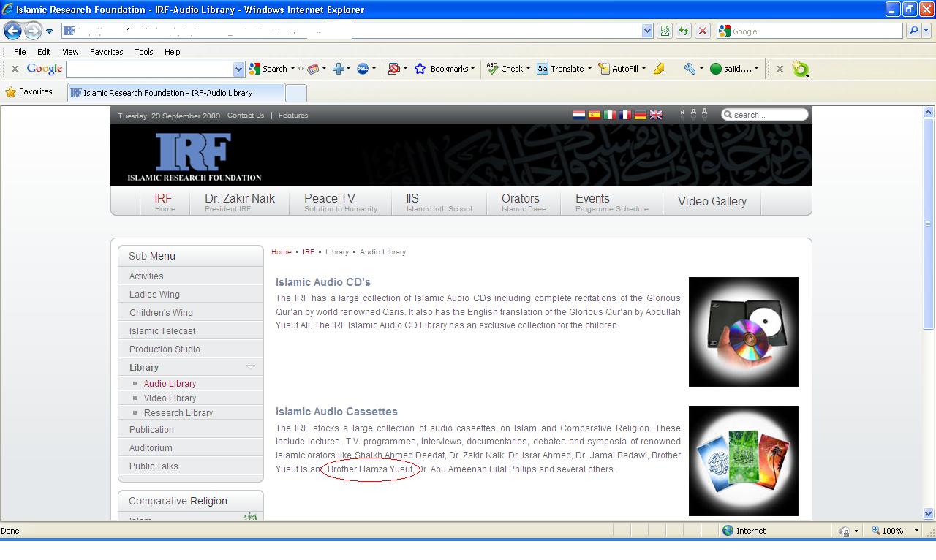Select the UK flag language
936x560 pixels.
(x=656, y=115)
